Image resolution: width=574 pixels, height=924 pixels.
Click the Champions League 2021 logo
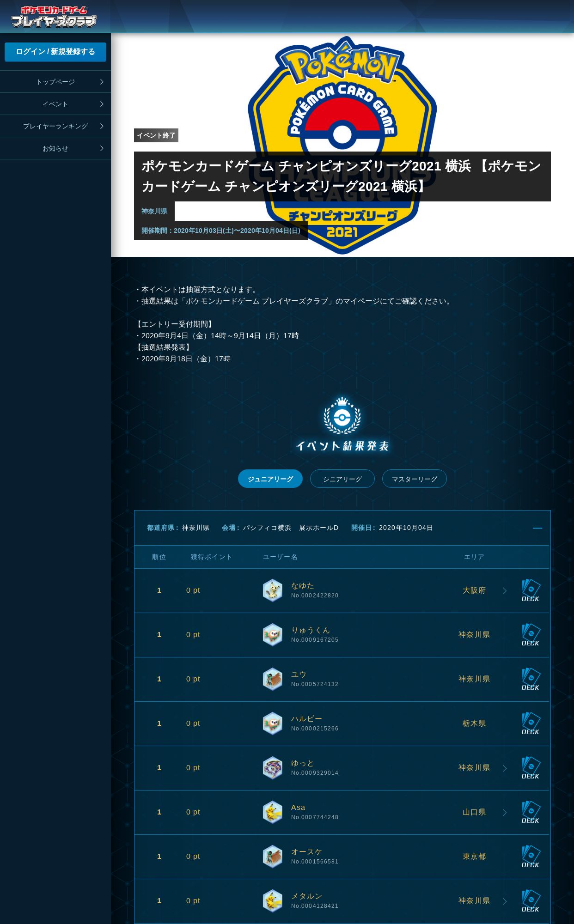[x=342, y=145]
